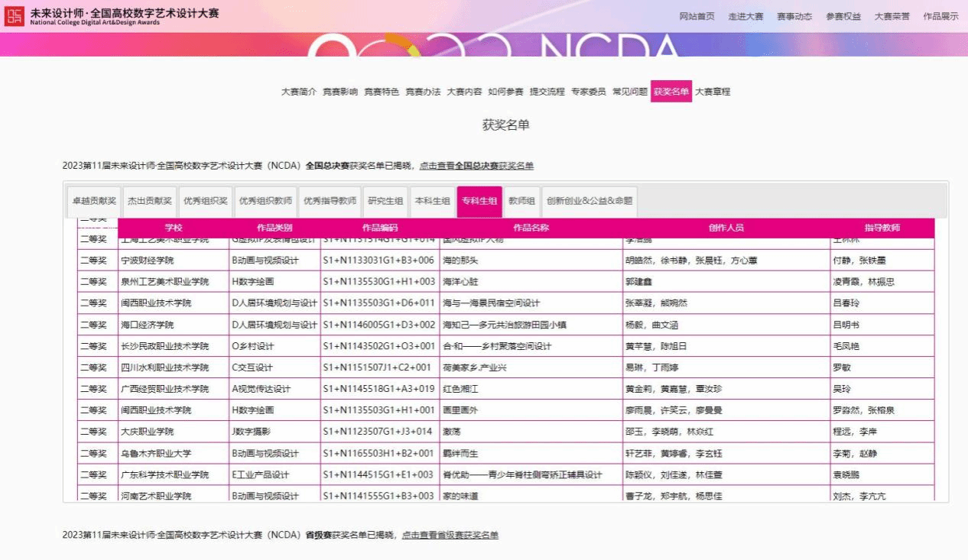Click the 大赛简介 sub-navigation link
The width and height of the screenshot is (968, 560).
(x=298, y=92)
